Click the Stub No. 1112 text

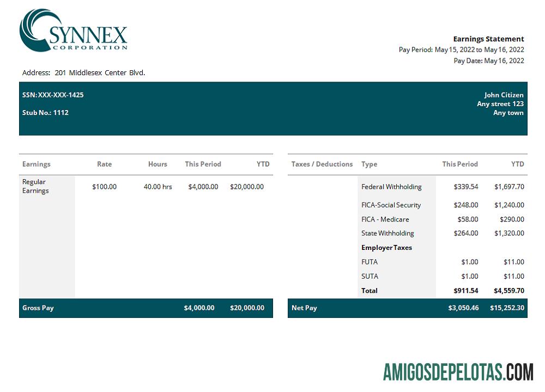(45, 113)
